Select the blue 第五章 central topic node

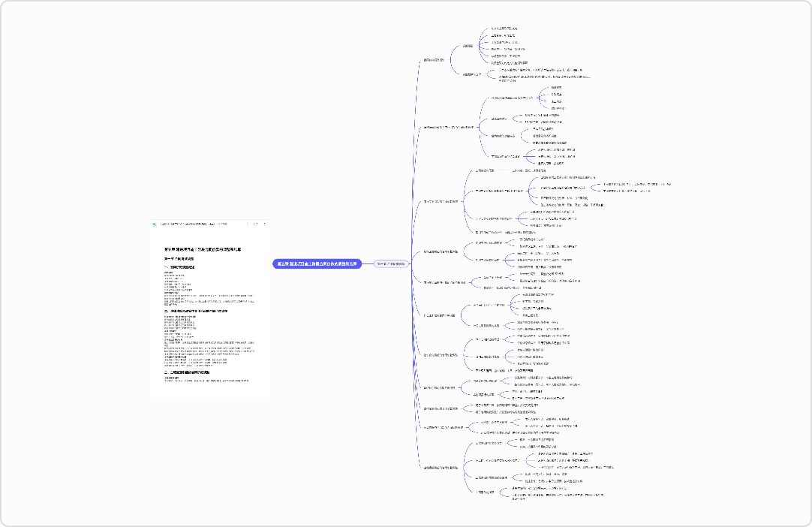(315, 264)
